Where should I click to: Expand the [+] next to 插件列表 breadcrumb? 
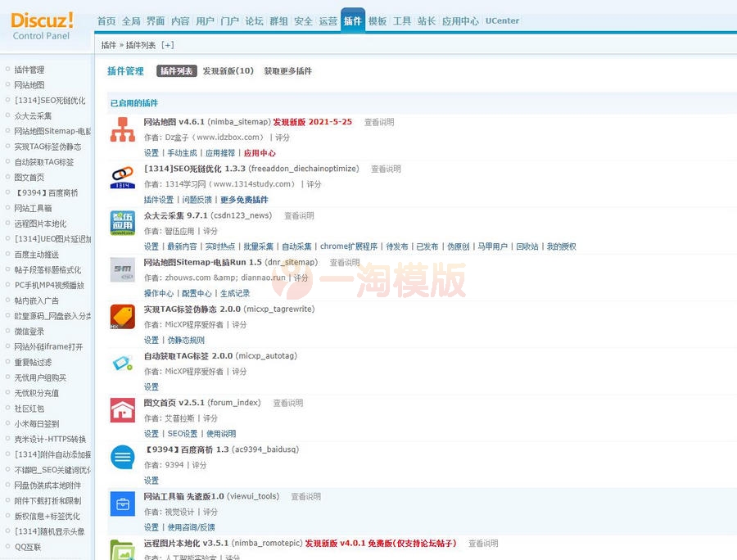(x=168, y=45)
